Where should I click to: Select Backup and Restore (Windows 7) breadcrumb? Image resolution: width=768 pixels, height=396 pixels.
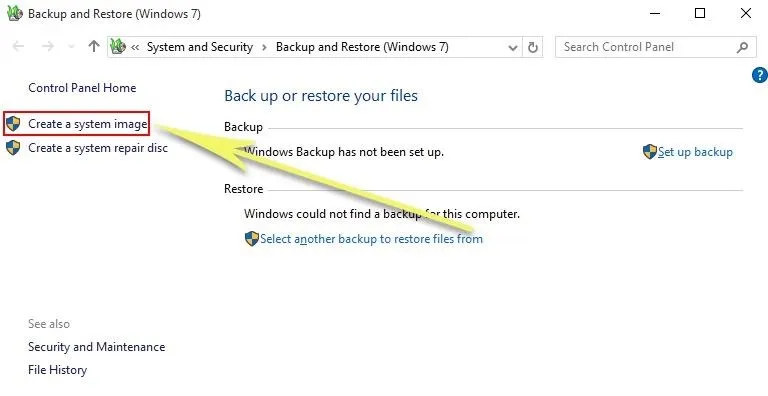click(362, 47)
